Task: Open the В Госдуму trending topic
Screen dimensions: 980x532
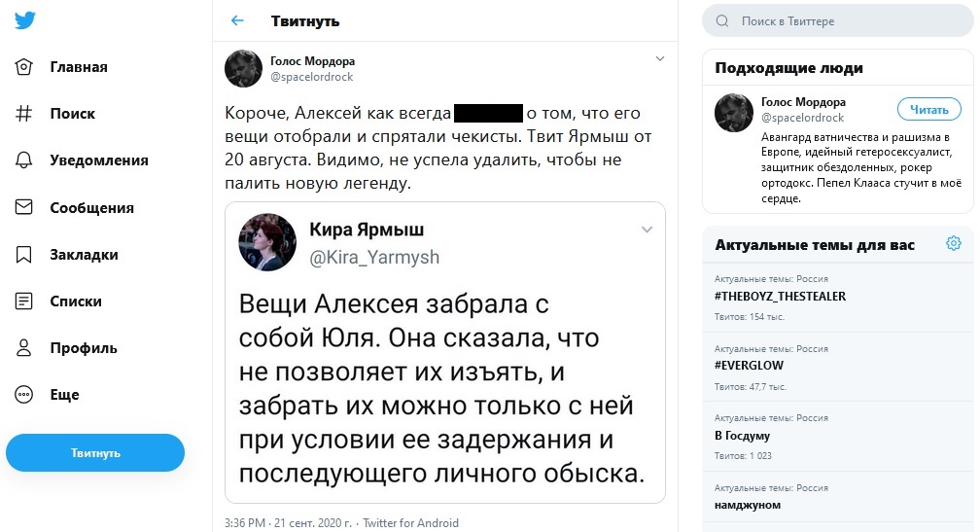Action: [742, 436]
